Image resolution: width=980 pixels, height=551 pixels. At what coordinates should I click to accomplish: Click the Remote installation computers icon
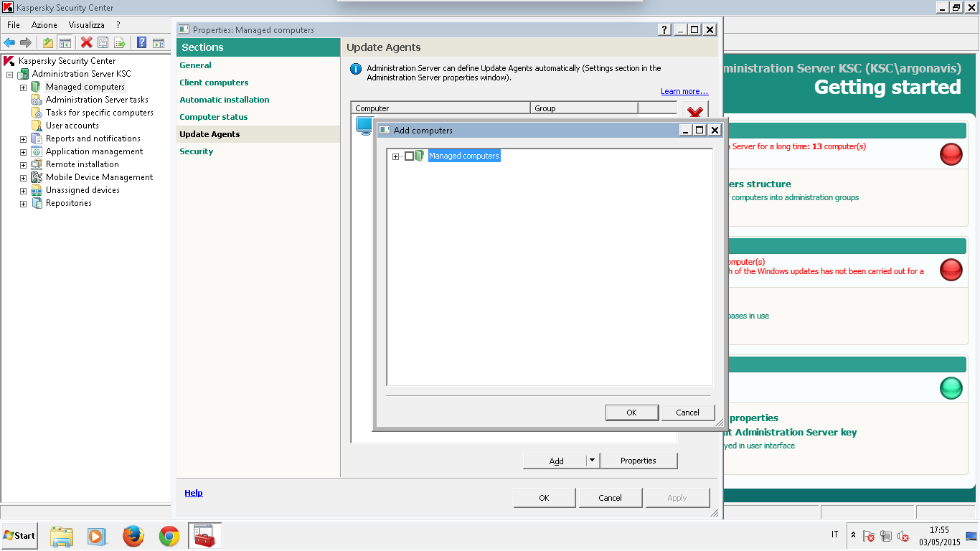(37, 164)
